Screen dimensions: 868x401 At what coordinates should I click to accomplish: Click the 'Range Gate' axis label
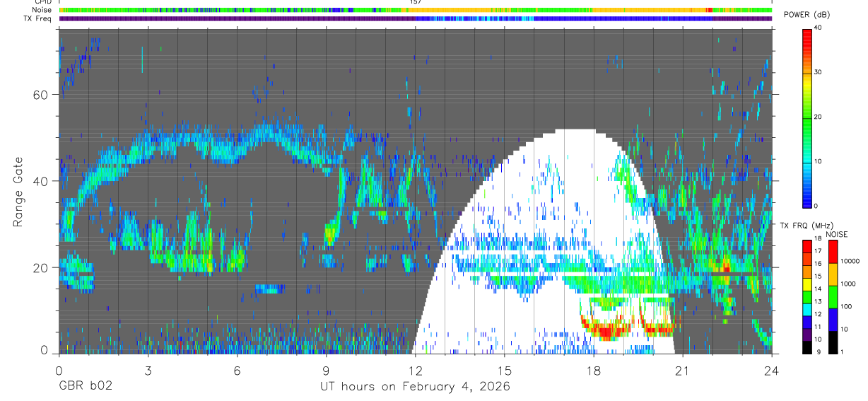pyautogui.click(x=19, y=192)
